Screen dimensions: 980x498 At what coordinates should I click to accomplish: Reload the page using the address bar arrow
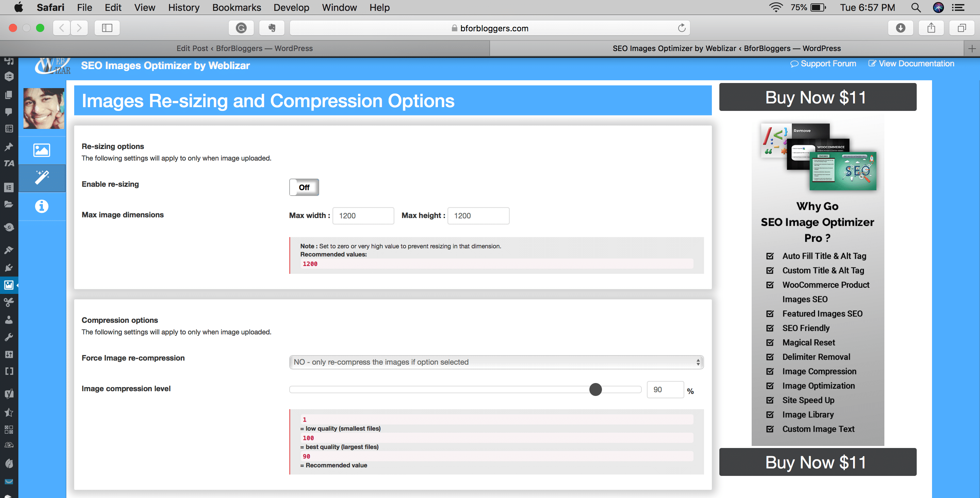(681, 28)
